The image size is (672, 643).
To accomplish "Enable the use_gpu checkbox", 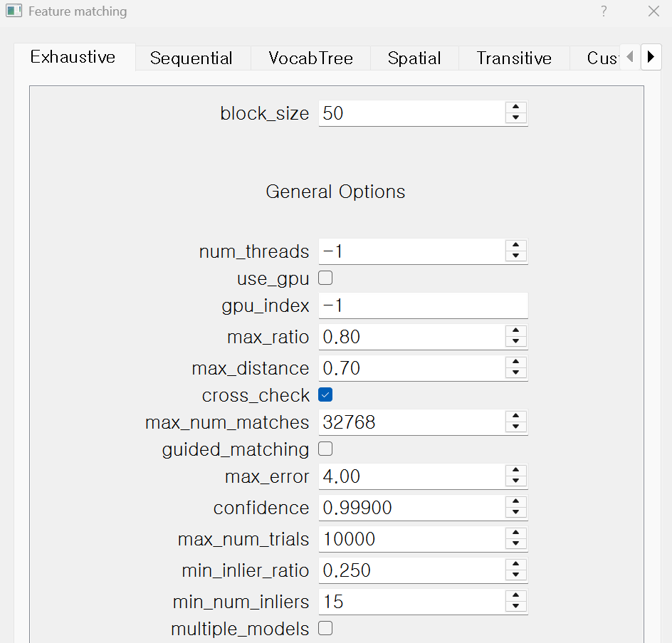I will click(x=325, y=278).
